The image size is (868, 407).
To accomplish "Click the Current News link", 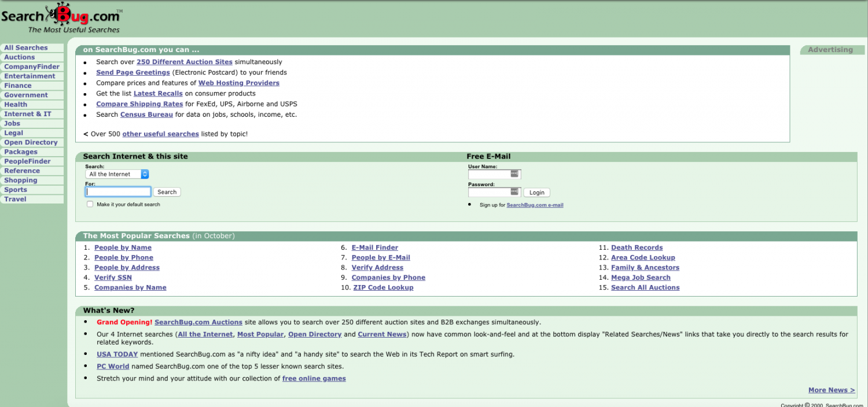I will click(x=382, y=334).
